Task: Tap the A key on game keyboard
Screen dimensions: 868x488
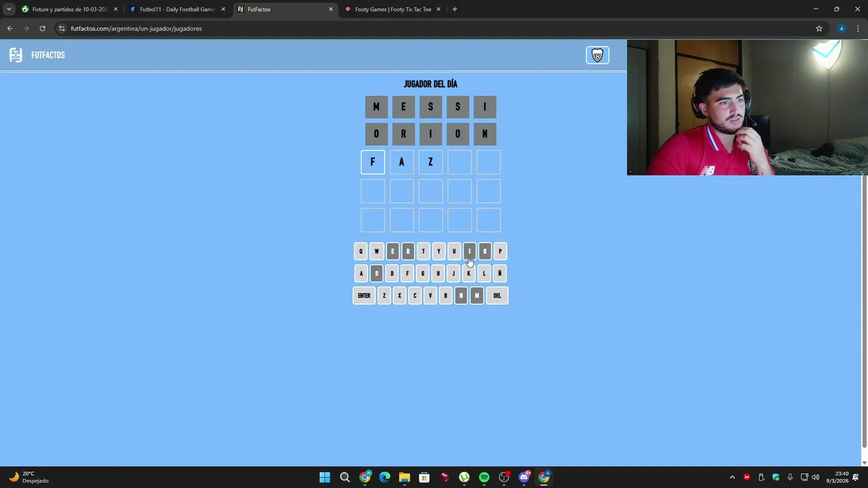Action: 361,273
